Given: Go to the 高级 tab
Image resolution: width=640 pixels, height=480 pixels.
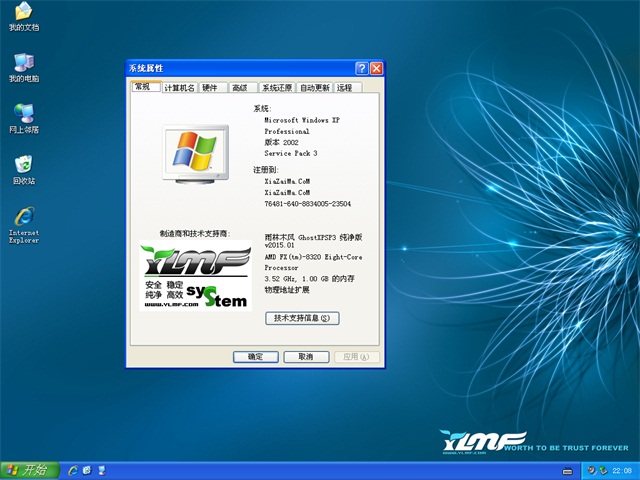Looking at the screenshot, I should point(240,88).
